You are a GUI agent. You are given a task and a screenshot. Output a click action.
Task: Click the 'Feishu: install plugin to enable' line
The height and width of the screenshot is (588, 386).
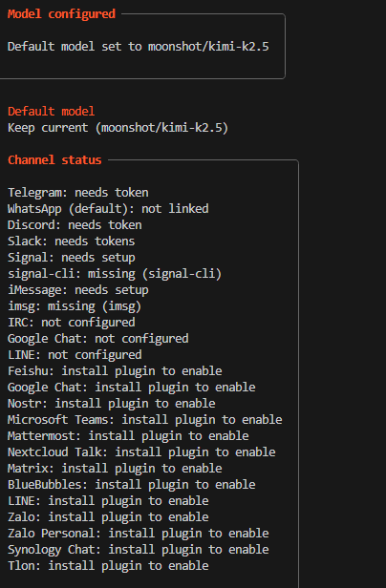coord(115,371)
